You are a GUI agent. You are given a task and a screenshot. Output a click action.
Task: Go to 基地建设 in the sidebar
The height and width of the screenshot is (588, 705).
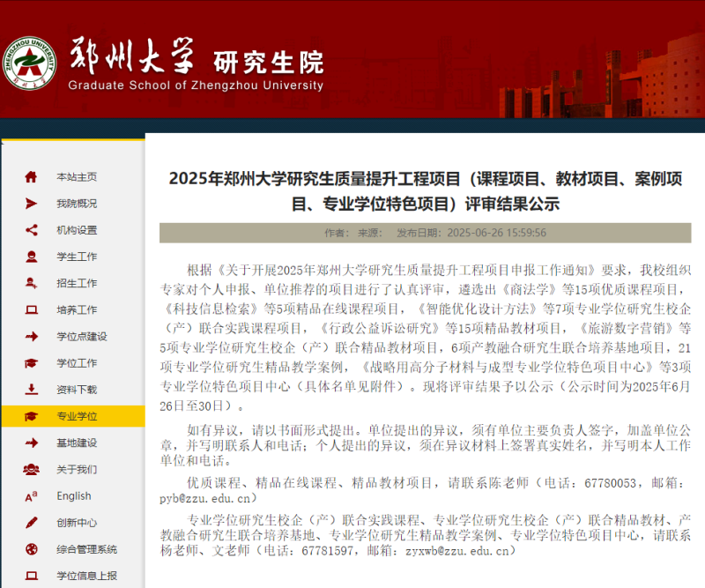point(77,443)
